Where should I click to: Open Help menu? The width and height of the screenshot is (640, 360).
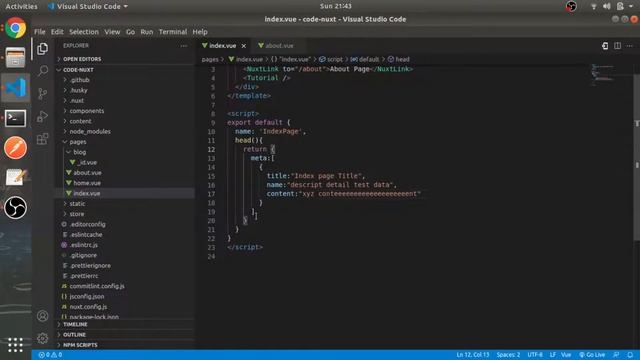tap(200, 32)
